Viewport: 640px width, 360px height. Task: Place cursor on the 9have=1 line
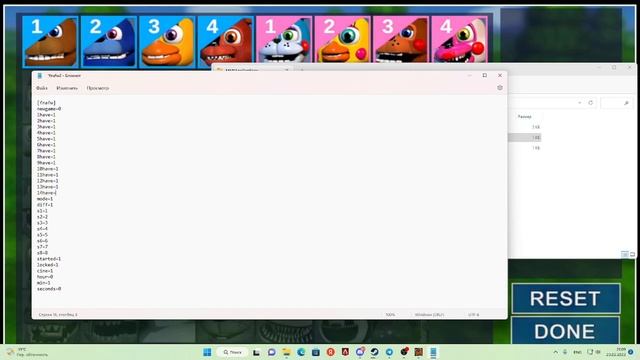click(x=46, y=163)
